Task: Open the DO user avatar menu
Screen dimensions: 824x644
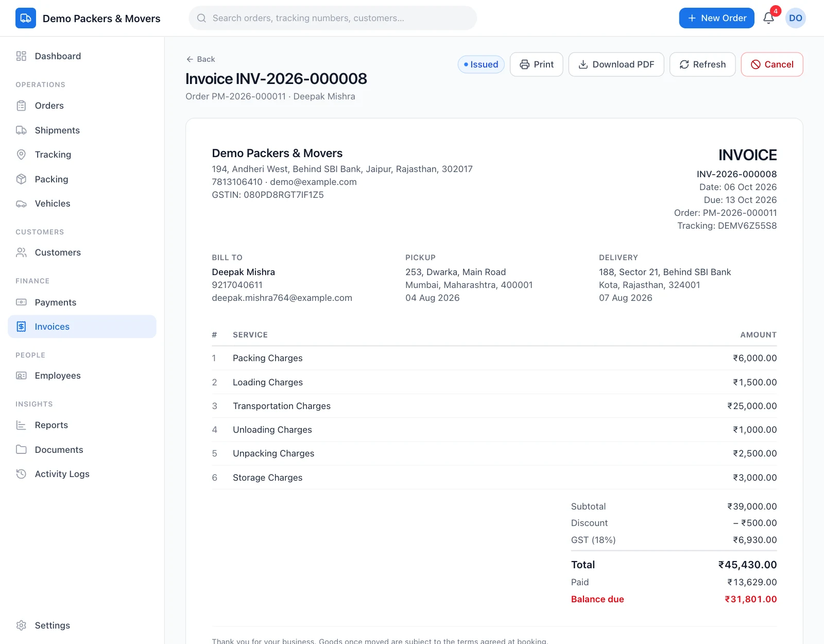Action: [x=795, y=18]
